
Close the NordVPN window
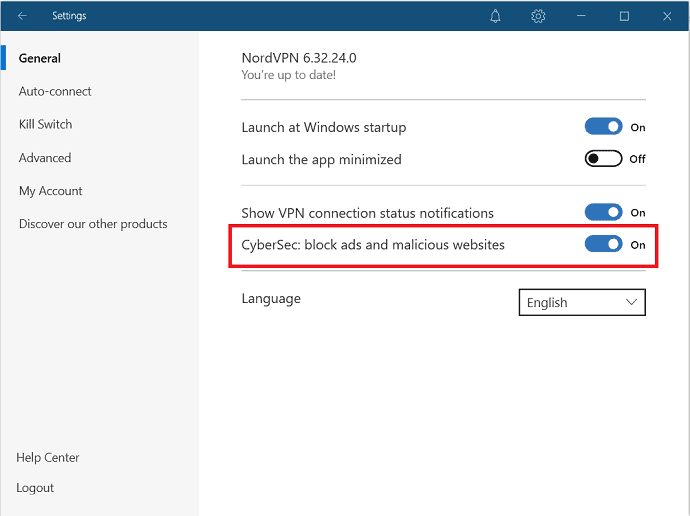667,16
